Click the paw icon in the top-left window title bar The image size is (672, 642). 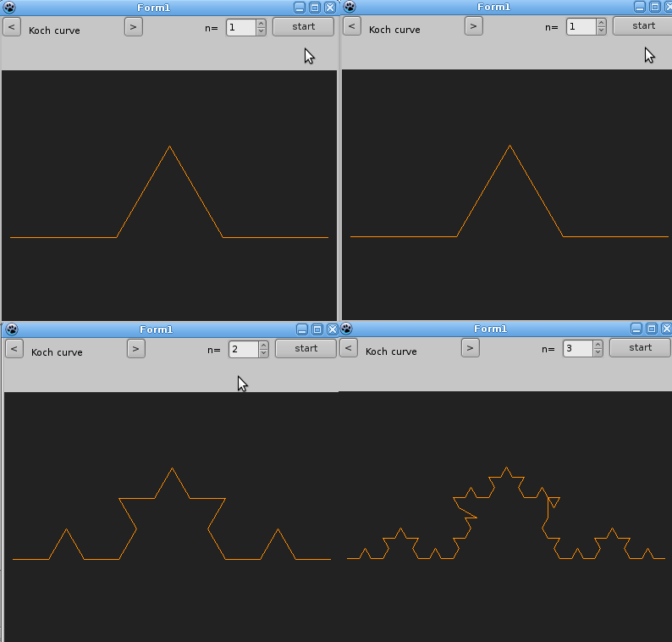click(x=9, y=8)
